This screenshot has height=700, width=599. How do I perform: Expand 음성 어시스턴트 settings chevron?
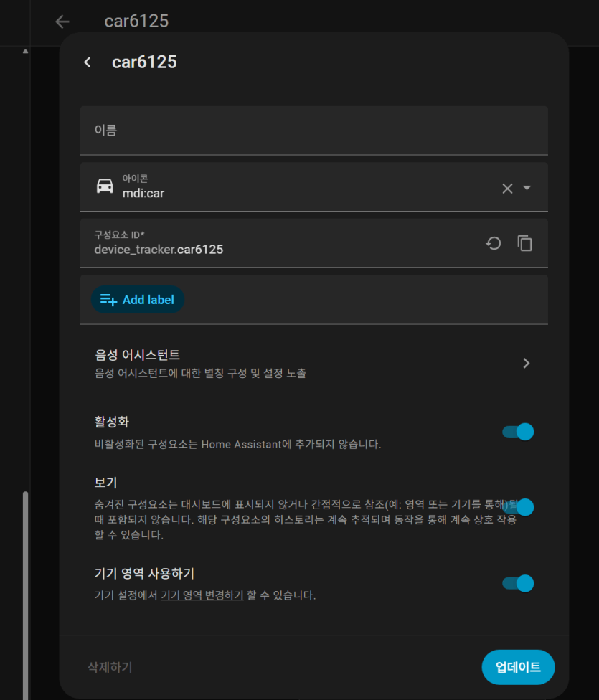(527, 363)
